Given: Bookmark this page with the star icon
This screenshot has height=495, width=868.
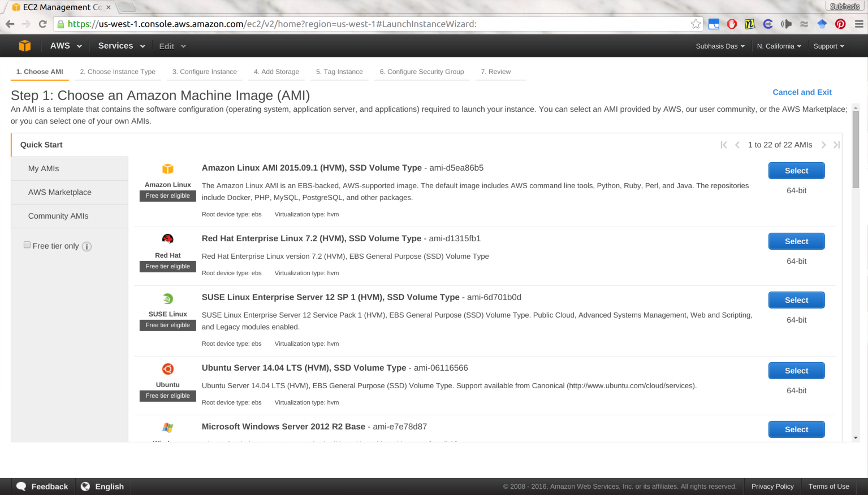Looking at the screenshot, I should point(696,24).
